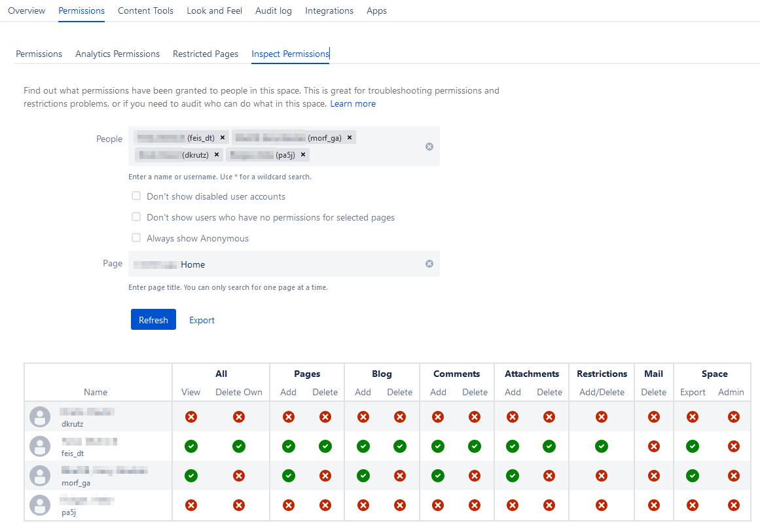
Task: Remove feis_dt from People field
Action: tap(223, 137)
